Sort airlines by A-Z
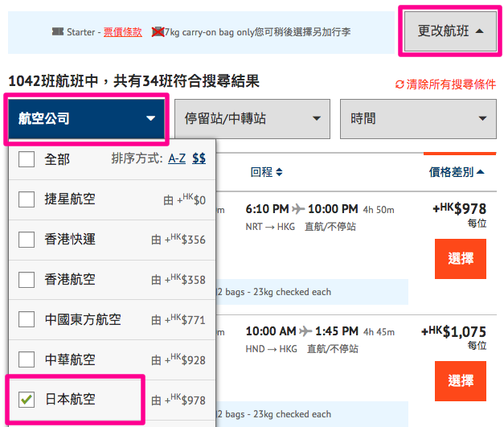The image size is (504, 427). pyautogui.click(x=177, y=158)
